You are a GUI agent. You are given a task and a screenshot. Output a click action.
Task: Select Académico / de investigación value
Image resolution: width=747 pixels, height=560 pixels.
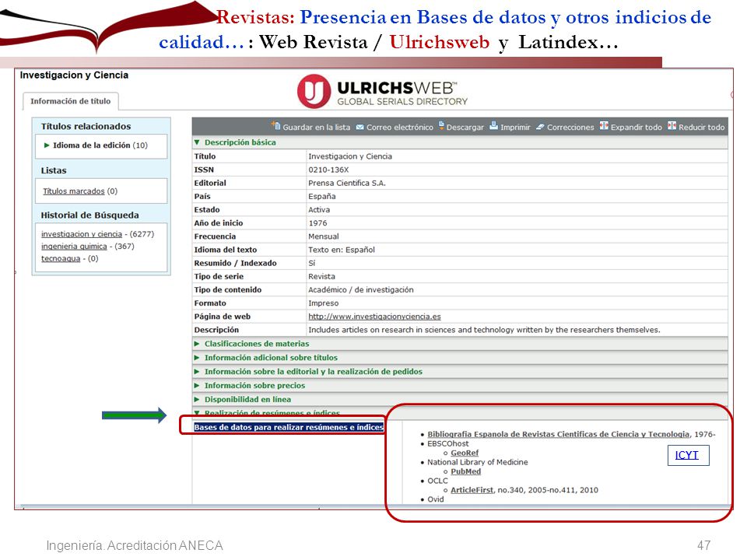[361, 289]
